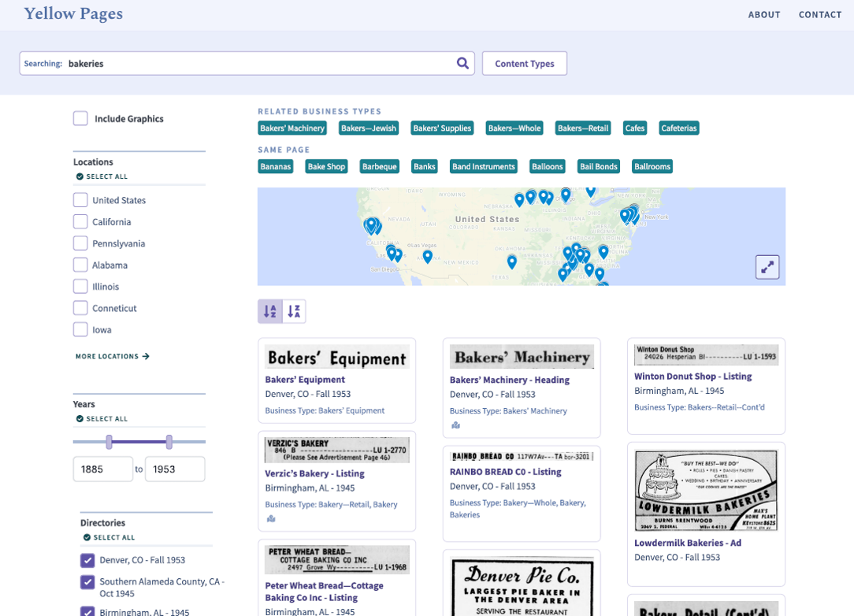Image resolution: width=854 pixels, height=616 pixels.
Task: Select Barbeque tag
Action: (x=380, y=166)
